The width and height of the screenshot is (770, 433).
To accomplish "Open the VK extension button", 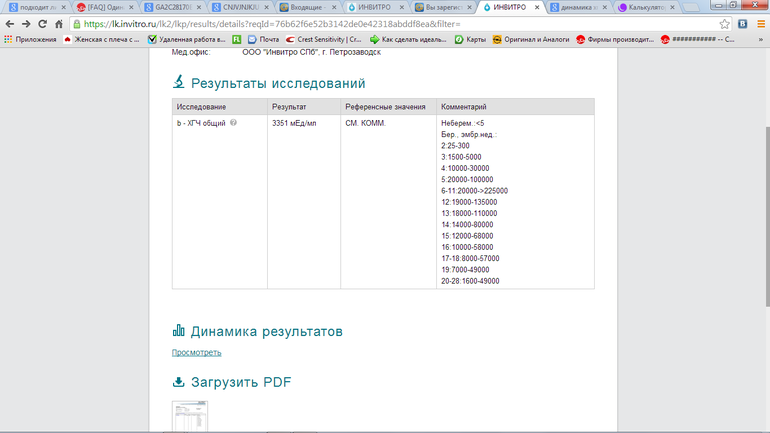I will click(742, 24).
